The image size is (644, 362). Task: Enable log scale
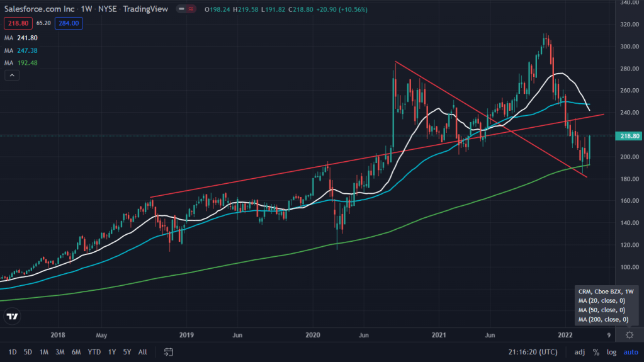point(610,351)
